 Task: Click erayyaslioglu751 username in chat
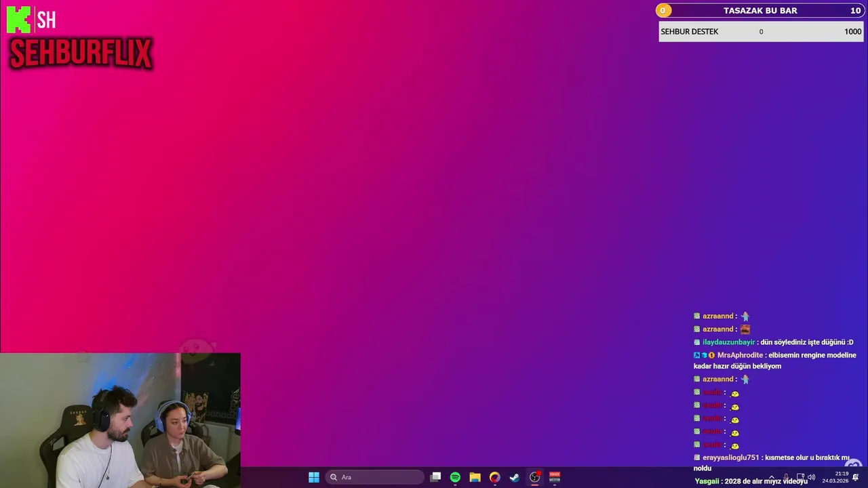[730, 457]
